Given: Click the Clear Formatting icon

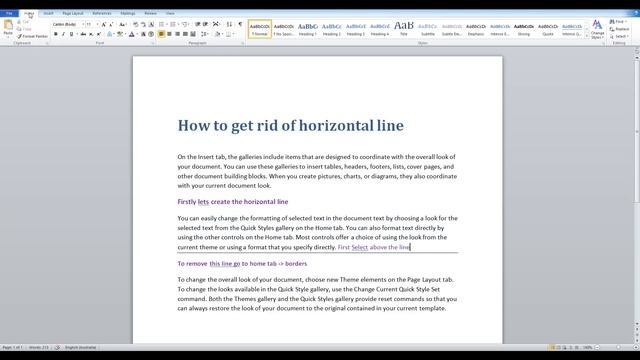Looking at the screenshot, I should pyautogui.click(x=136, y=24).
